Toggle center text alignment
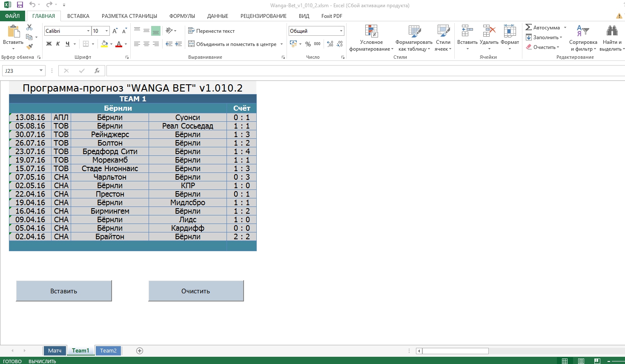Viewport: 625px width, 364px height. pos(146,44)
